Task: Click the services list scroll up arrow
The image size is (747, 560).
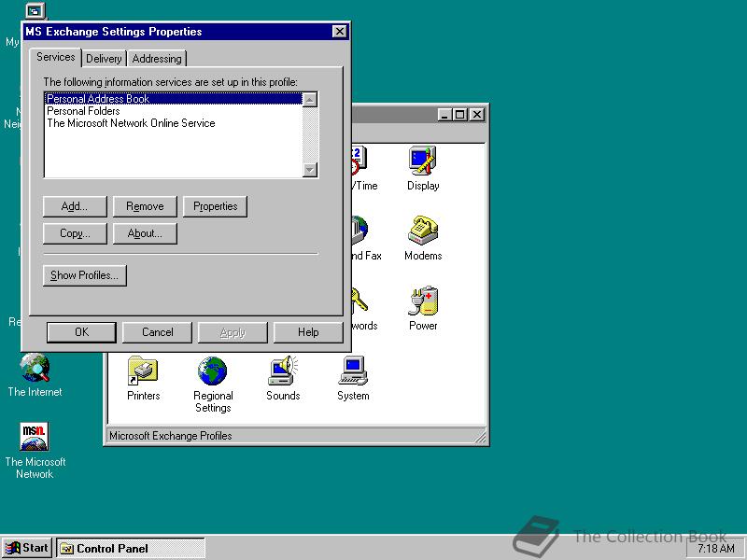Action: (x=310, y=100)
